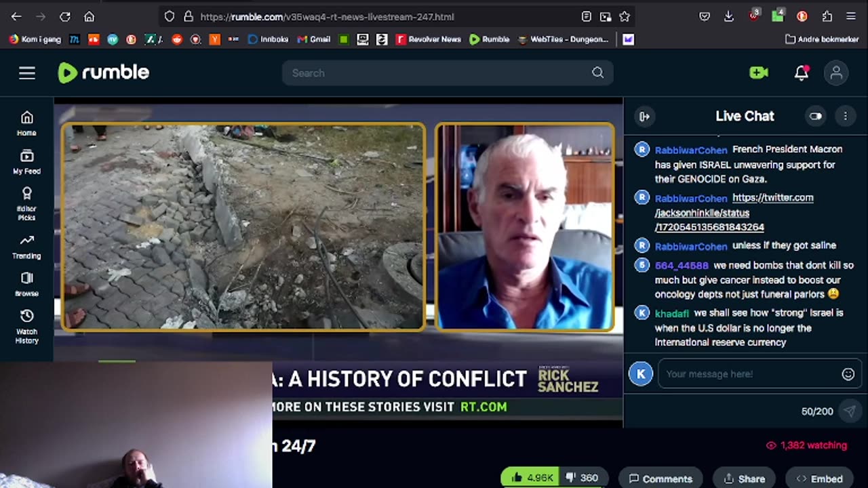Viewport: 868px width, 488px height.
Task: Expand the Rumble hamburger side menu
Action: pos(27,73)
